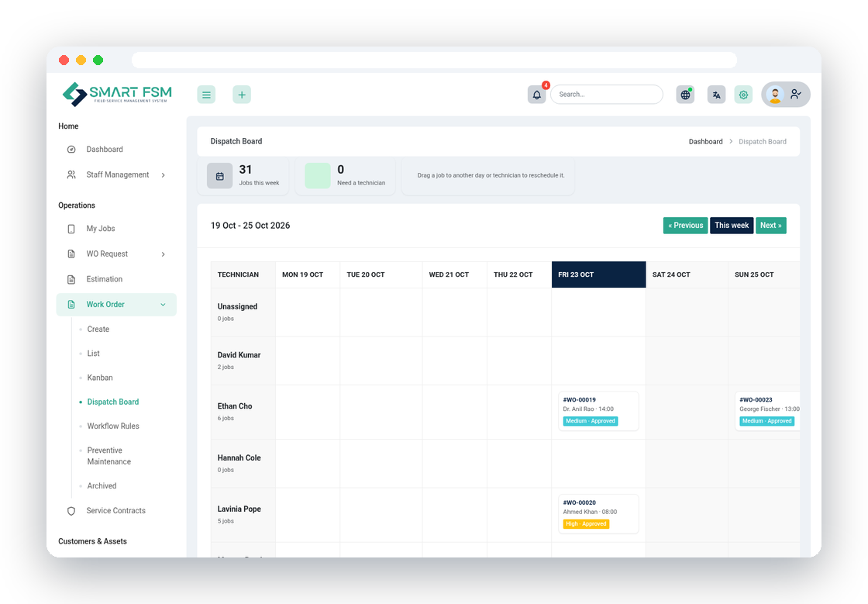Collapse the Work Order submenu chevron
868x604 pixels.
click(164, 305)
